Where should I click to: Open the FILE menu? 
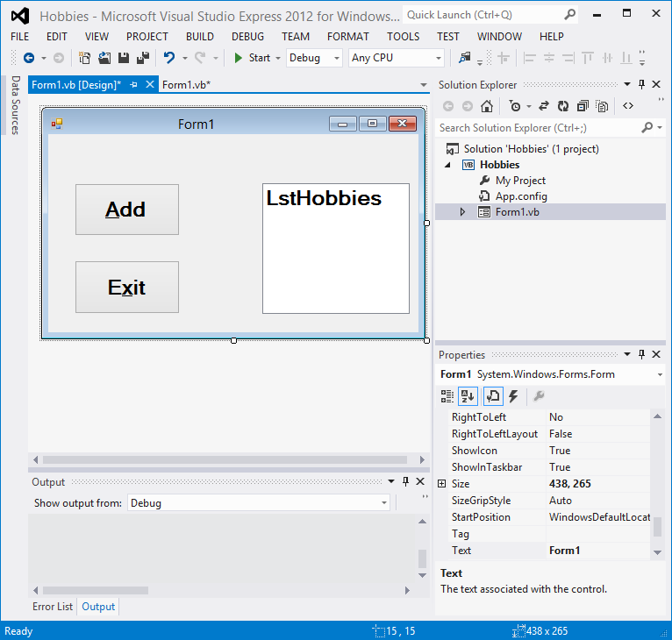point(19,37)
